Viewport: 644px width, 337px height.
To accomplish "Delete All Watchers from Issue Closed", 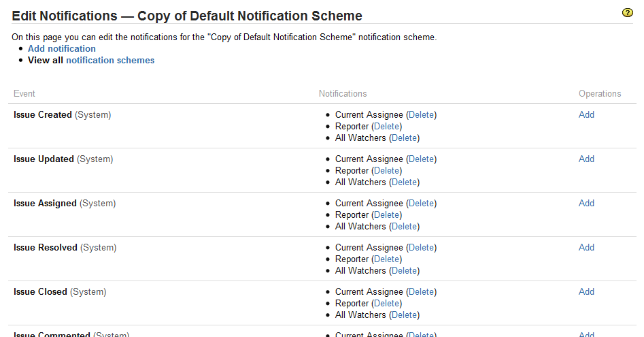I will tap(404, 315).
